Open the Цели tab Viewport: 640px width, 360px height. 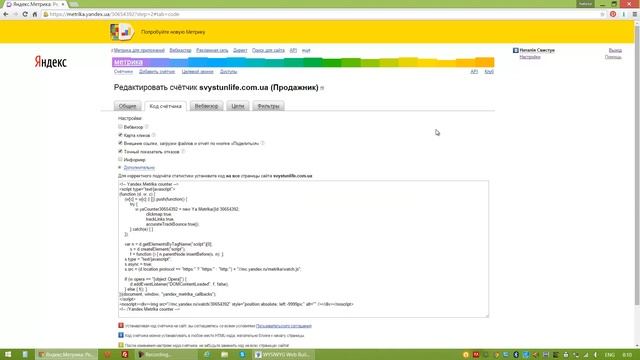point(238,106)
